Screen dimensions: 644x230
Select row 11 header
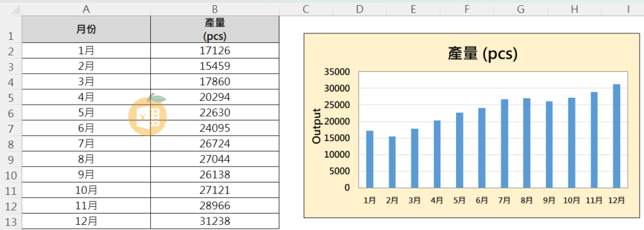[11, 190]
